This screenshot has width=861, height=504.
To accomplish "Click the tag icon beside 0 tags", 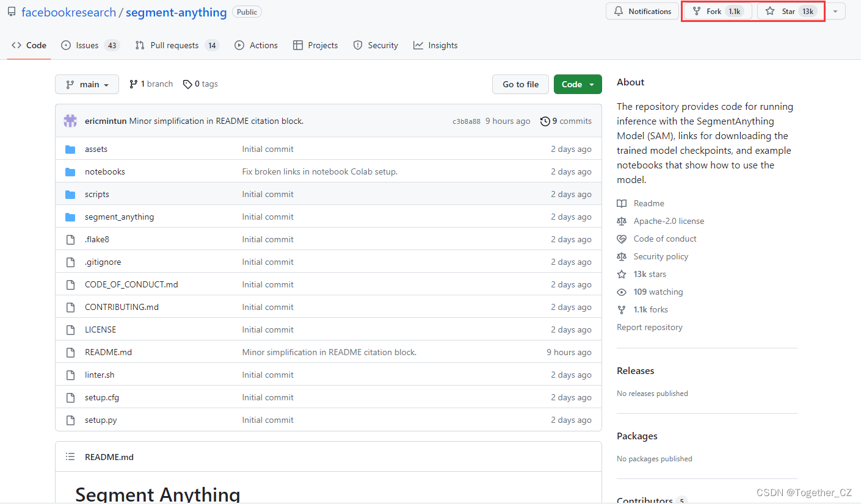I will click(187, 84).
